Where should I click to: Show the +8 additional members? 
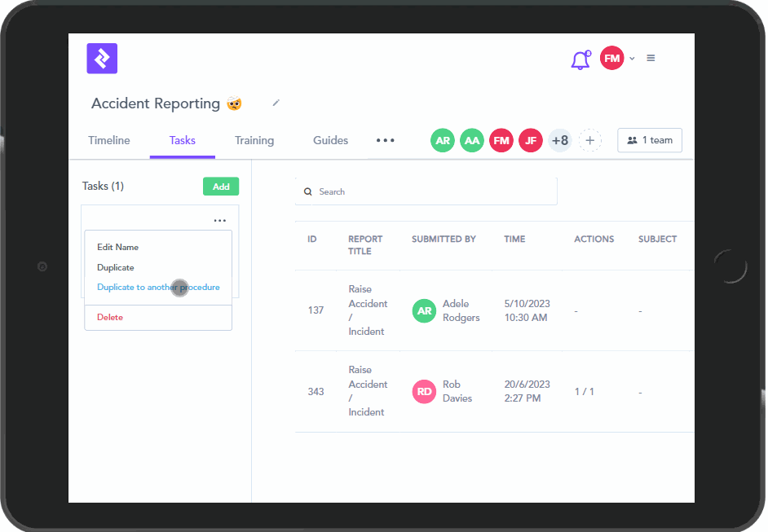click(x=560, y=140)
